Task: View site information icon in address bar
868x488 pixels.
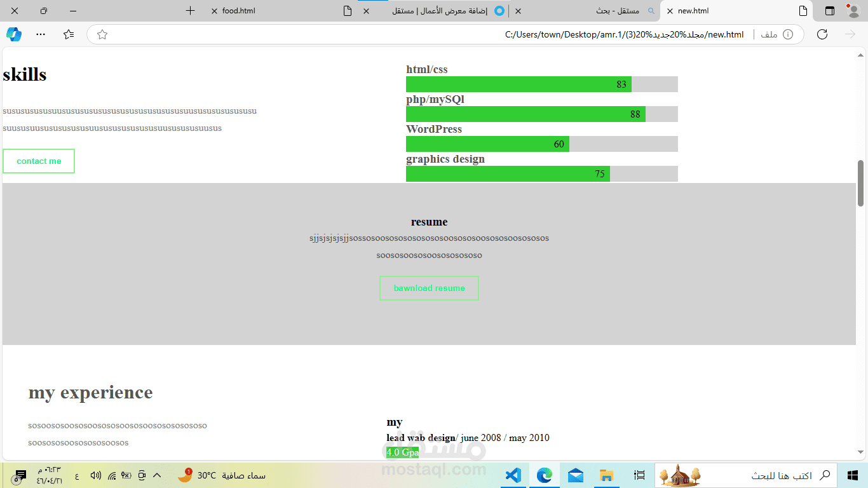Action: click(788, 34)
